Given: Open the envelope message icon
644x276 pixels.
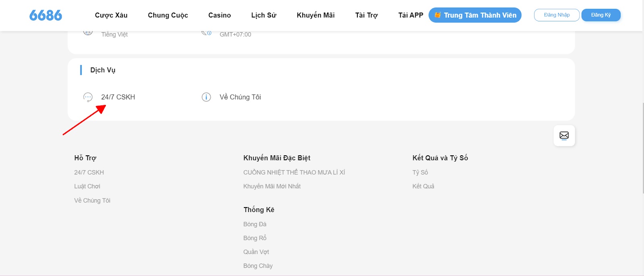Looking at the screenshot, I should click(x=564, y=136).
